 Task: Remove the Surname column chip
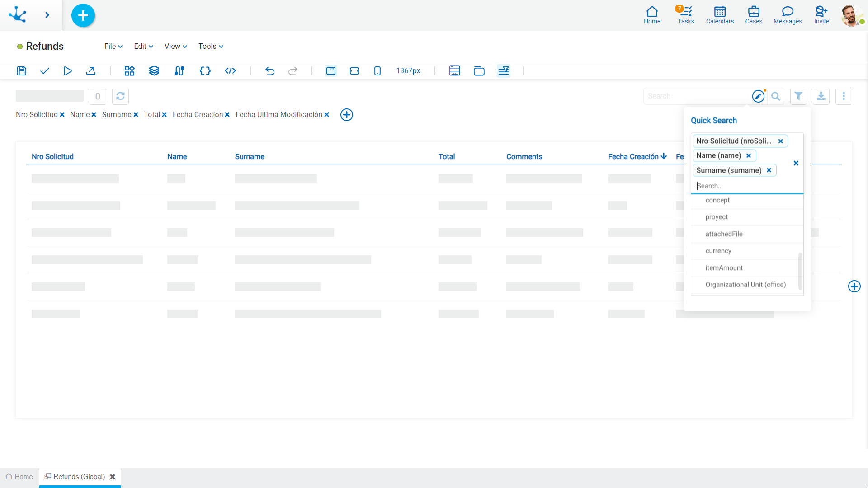(136, 115)
